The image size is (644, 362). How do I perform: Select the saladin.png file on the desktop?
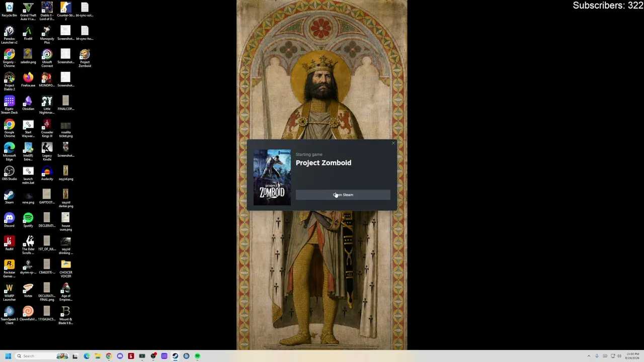click(28, 57)
